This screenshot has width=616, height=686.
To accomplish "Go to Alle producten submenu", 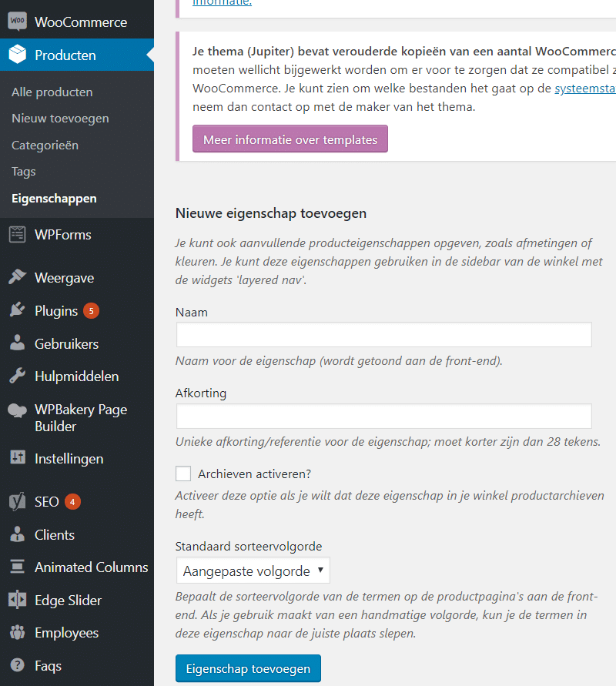I will [52, 92].
